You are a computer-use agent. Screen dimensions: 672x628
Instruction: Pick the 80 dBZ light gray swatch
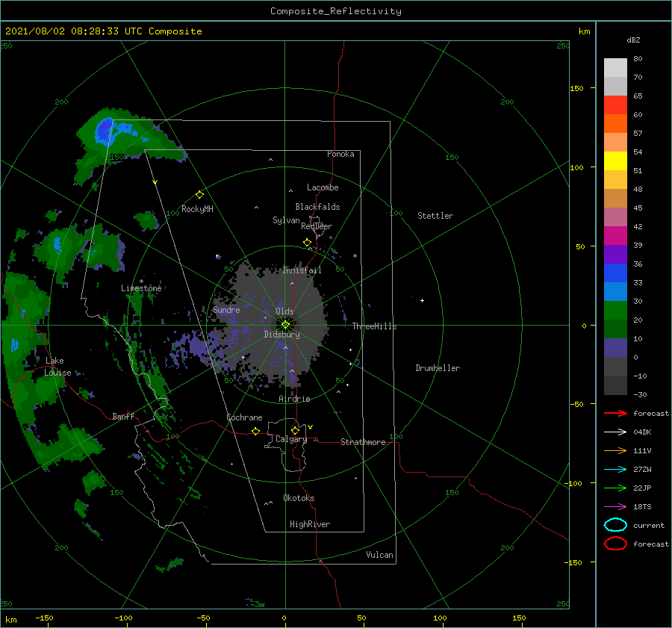tap(615, 68)
